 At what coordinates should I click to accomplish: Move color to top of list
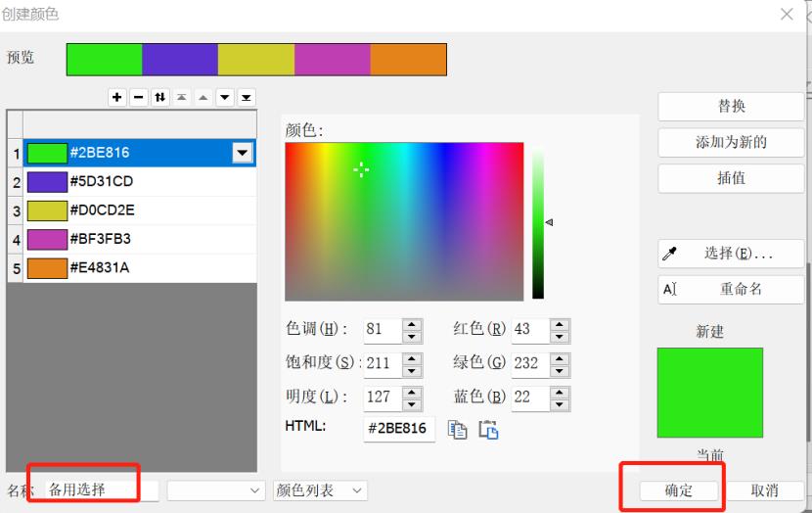point(182,97)
